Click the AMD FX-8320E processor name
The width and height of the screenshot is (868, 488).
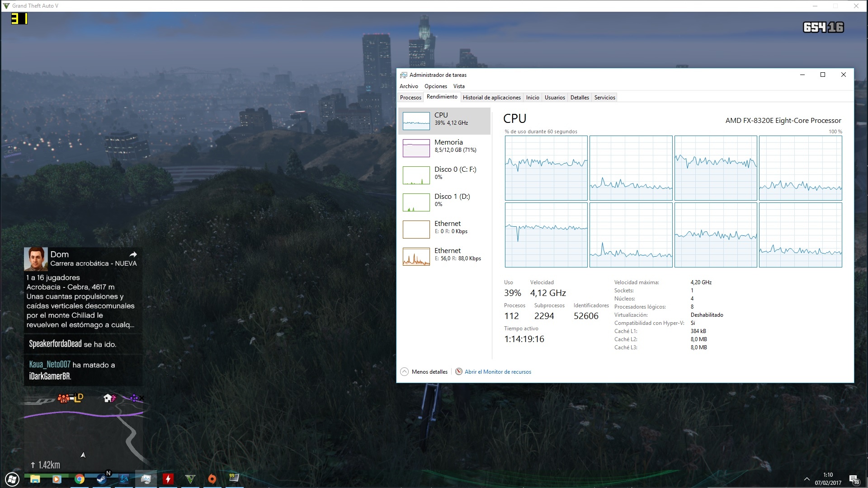point(783,121)
